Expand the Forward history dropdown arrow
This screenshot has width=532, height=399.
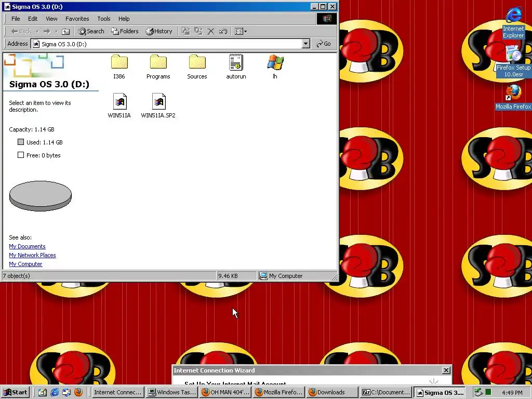click(x=56, y=32)
